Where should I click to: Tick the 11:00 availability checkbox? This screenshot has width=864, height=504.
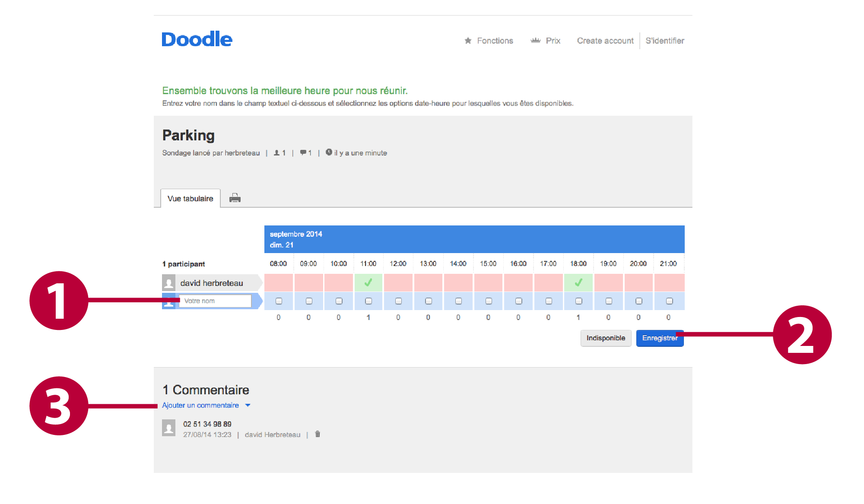click(x=368, y=301)
